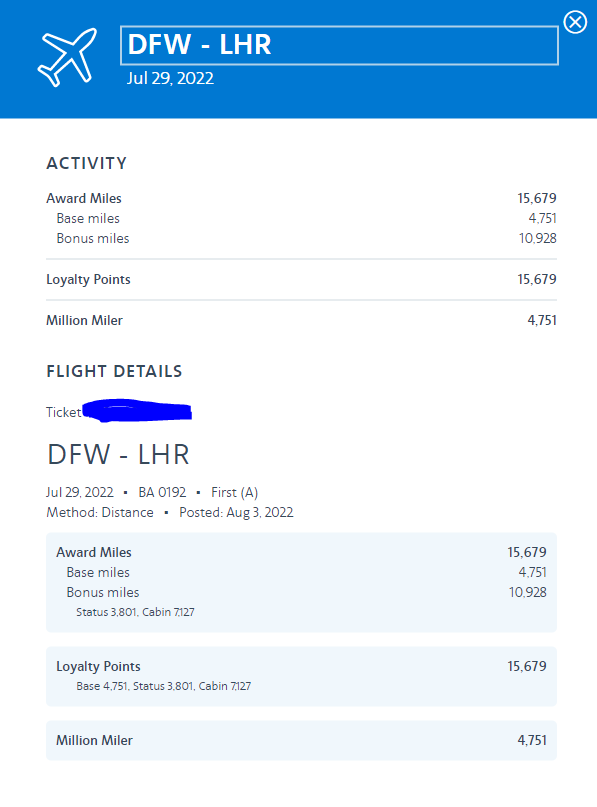This screenshot has width=597, height=807.
Task: Click the ACTIVITY section heading
Action: click(x=86, y=163)
